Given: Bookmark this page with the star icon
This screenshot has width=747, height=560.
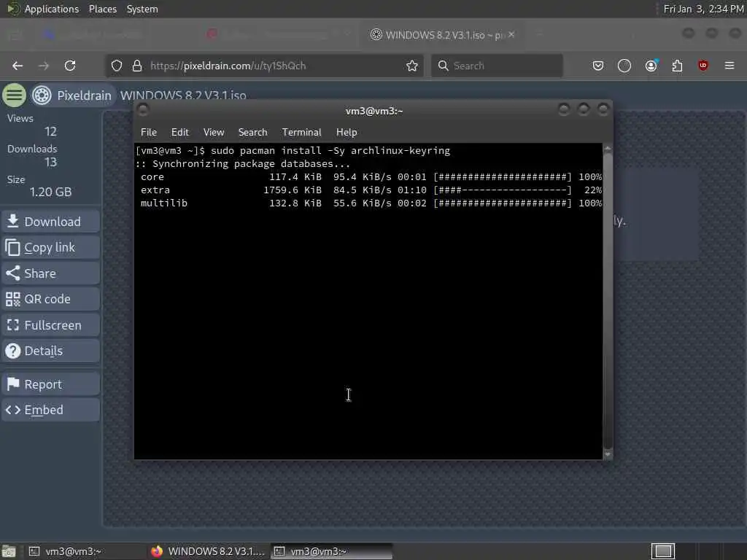Looking at the screenshot, I should click(412, 66).
